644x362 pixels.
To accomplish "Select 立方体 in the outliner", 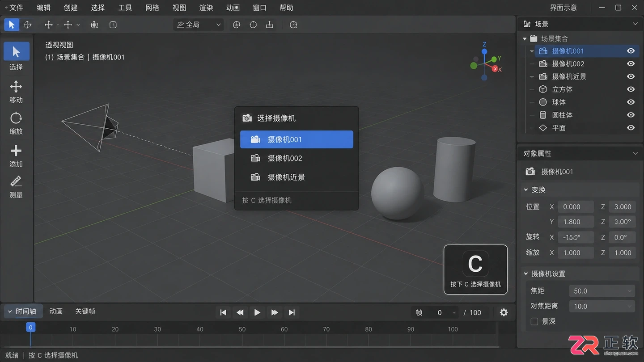I will click(562, 89).
